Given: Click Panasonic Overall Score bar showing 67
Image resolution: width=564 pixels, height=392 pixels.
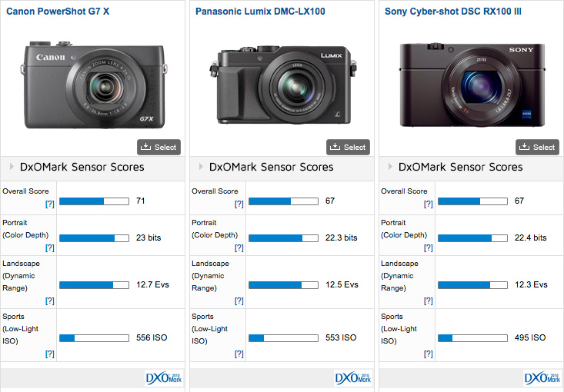Looking at the screenshot, I should [283, 201].
